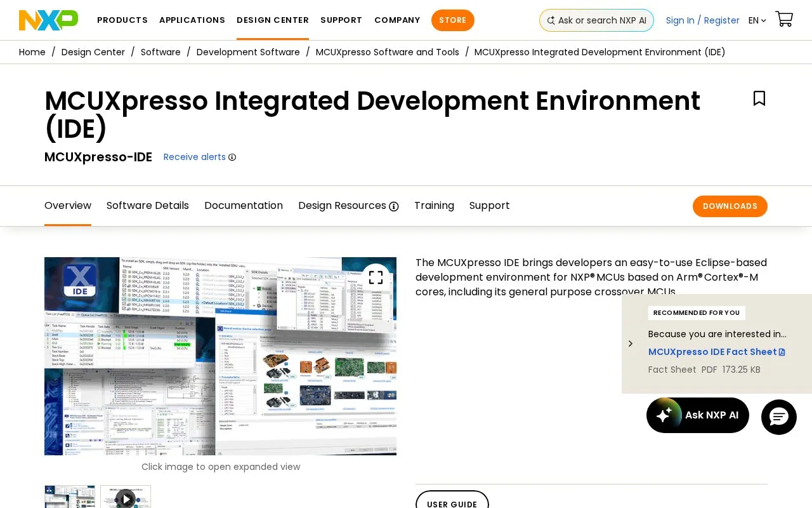Bookmark this page with the bookmark icon
This screenshot has height=508, width=812.
click(x=759, y=98)
